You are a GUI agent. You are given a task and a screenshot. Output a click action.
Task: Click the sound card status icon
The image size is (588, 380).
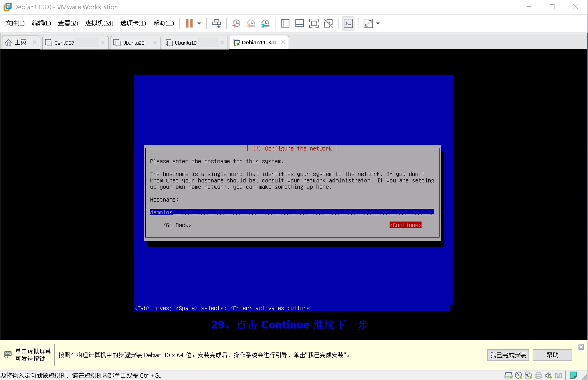click(x=548, y=375)
